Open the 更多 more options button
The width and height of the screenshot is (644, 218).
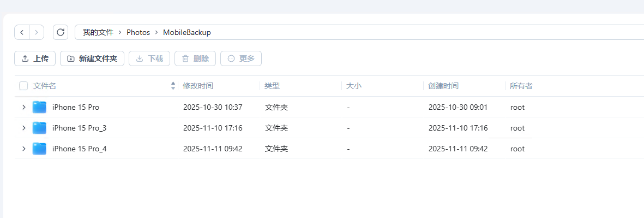241,58
